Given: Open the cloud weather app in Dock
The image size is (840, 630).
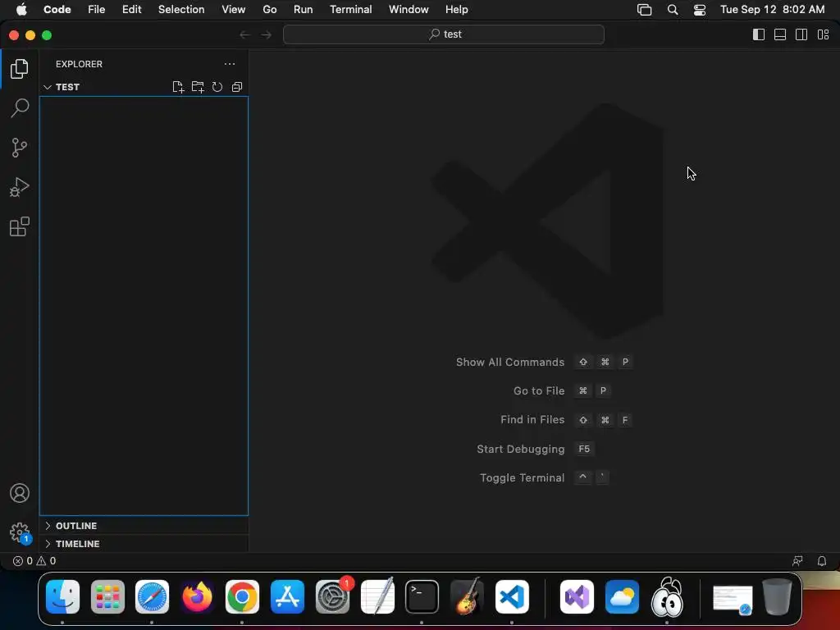Looking at the screenshot, I should [622, 597].
